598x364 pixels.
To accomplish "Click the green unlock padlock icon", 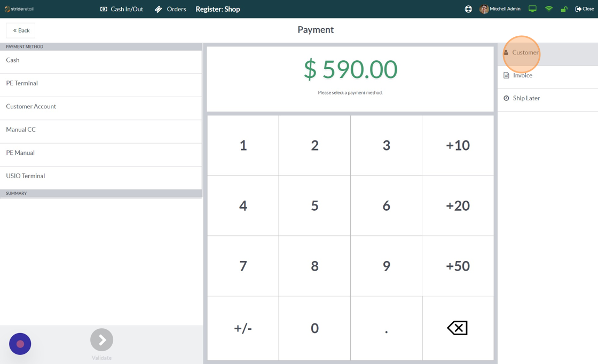I will 564,9.
